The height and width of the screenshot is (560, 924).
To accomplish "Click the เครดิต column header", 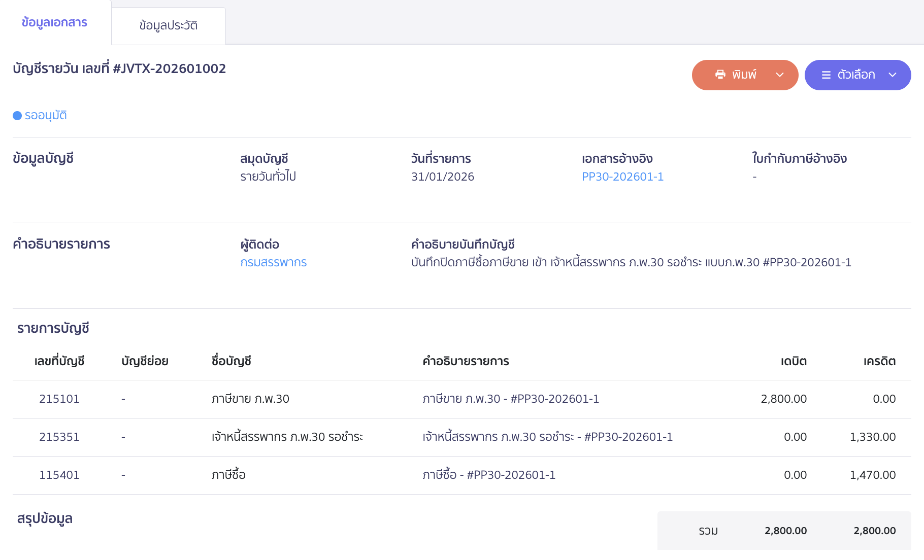I will coord(879,361).
